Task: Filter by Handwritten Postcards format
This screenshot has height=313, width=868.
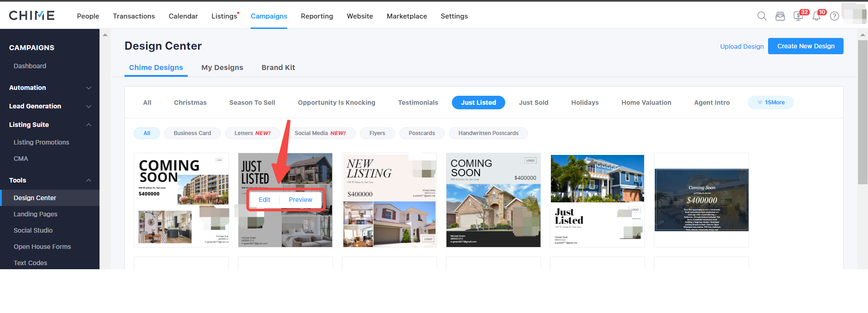Action: pos(489,133)
